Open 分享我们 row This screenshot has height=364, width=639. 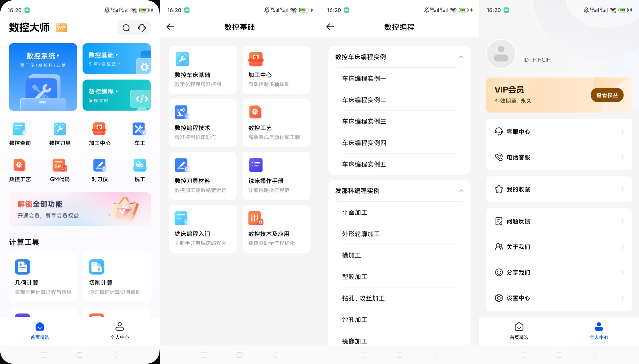coord(559,272)
